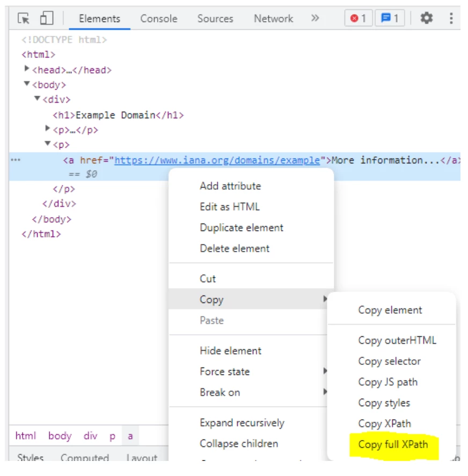Select the Break on entry
This screenshot has width=468, height=476.
[x=248, y=393]
